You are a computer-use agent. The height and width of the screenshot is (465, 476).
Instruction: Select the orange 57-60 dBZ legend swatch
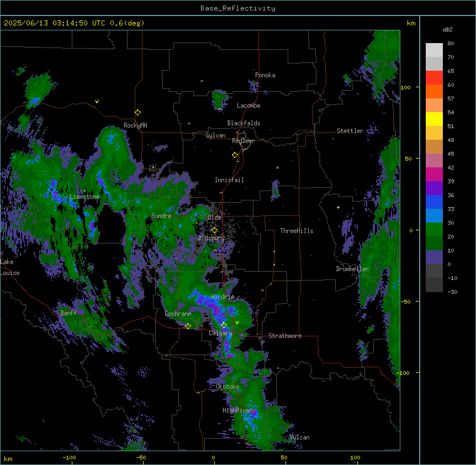434,92
